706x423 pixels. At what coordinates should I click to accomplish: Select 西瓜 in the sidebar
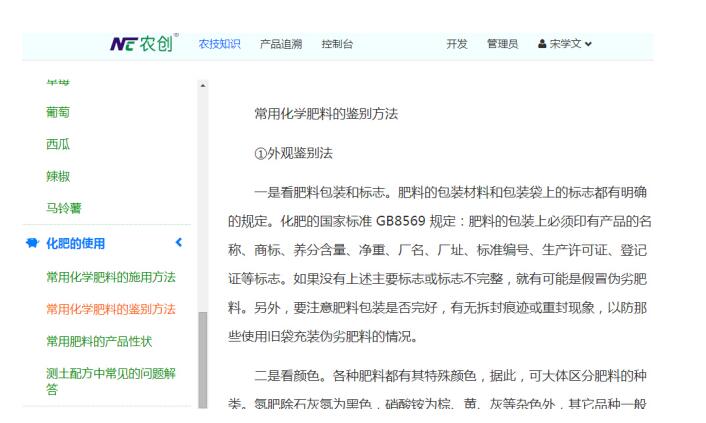(58, 144)
